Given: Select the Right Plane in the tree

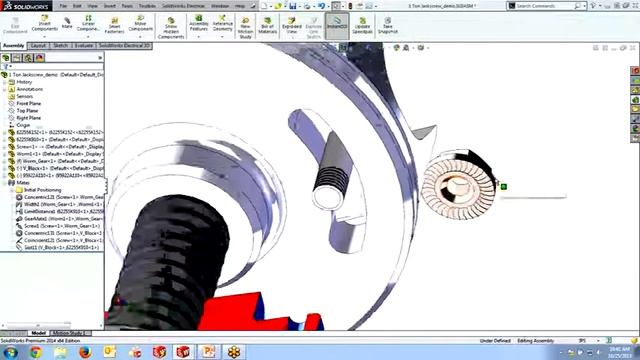Looking at the screenshot, I should point(28,118).
